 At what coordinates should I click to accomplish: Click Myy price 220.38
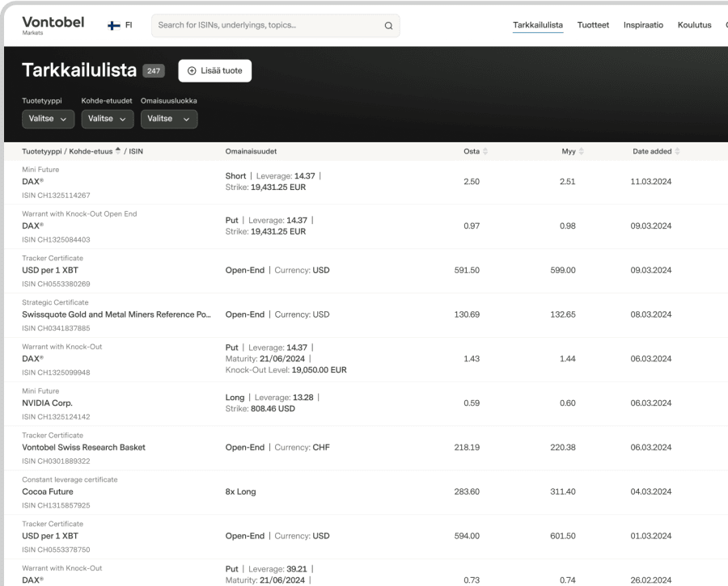click(x=563, y=447)
